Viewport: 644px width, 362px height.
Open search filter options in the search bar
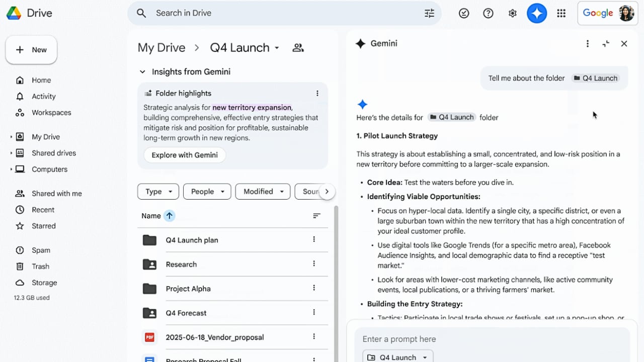click(429, 13)
